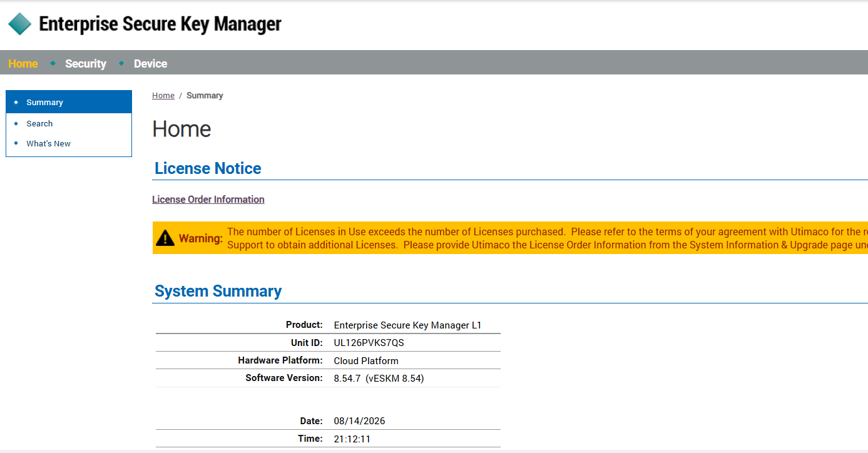Click the 'Product:' field label

click(304, 325)
